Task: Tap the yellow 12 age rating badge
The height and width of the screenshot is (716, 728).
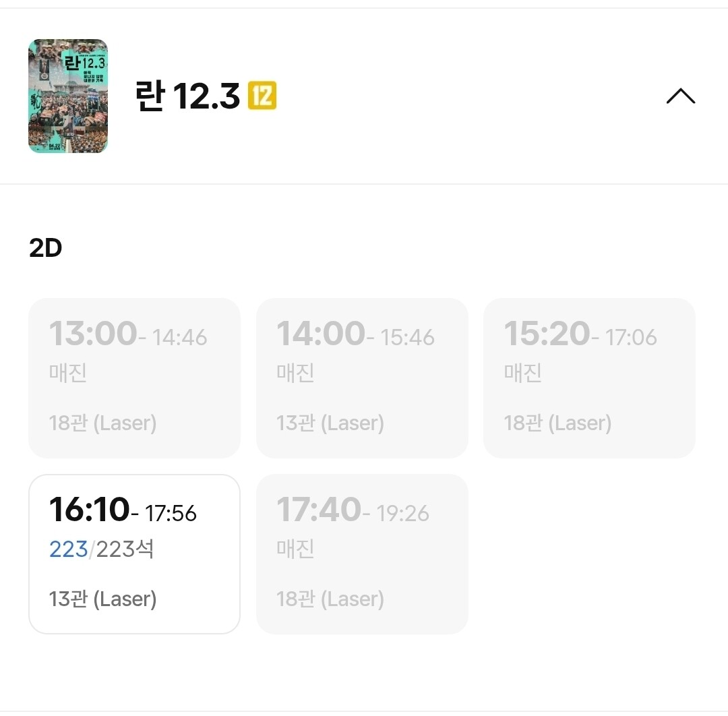Action: pos(262,96)
